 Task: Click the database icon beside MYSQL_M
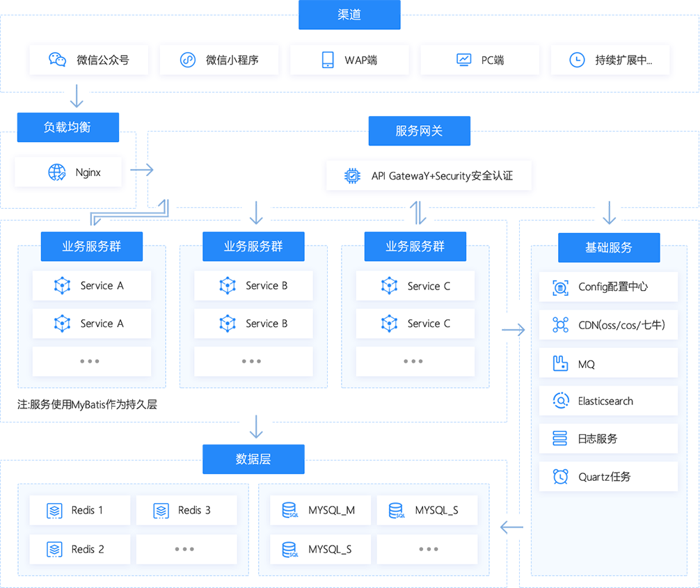(x=289, y=510)
